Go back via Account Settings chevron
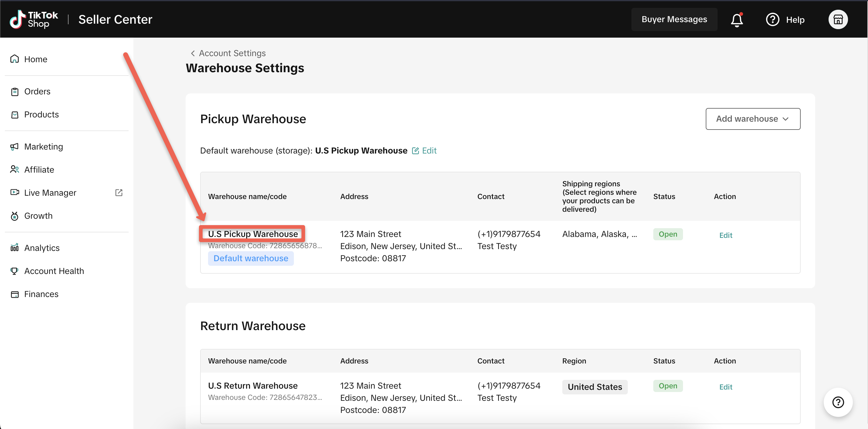868x429 pixels. (193, 53)
